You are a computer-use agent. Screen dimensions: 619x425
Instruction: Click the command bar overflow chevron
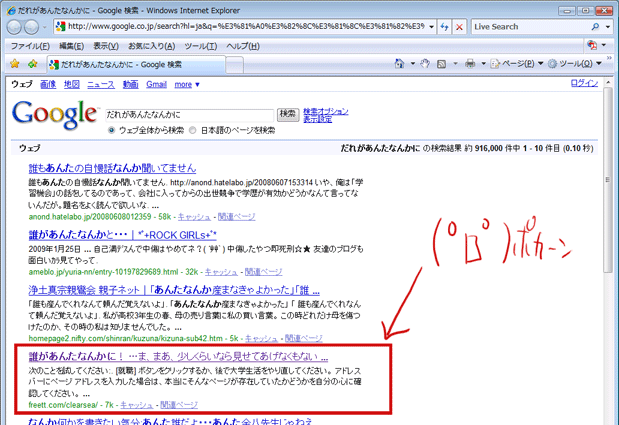pos(609,58)
